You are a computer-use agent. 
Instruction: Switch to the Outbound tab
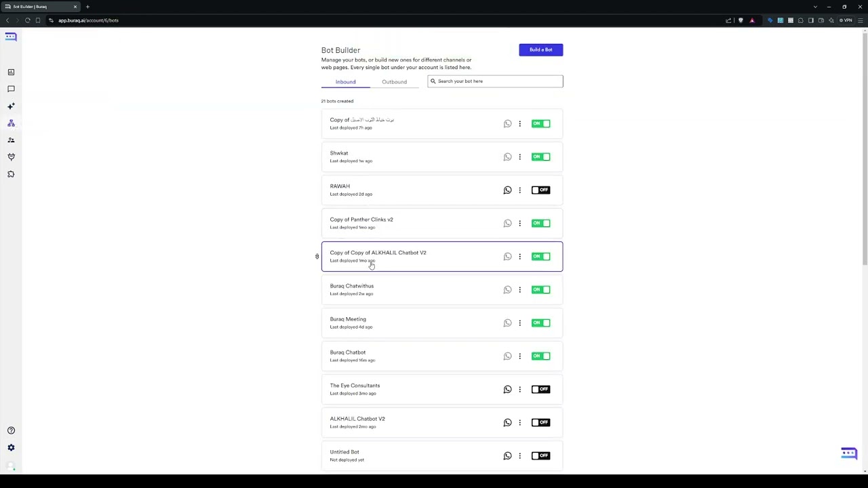pyautogui.click(x=394, y=82)
